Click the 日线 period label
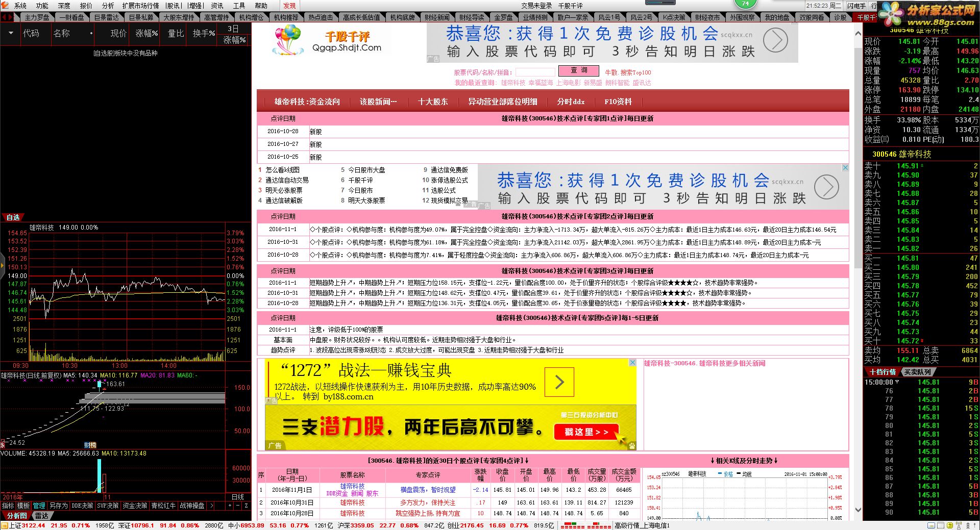980x530 pixels. point(238,497)
